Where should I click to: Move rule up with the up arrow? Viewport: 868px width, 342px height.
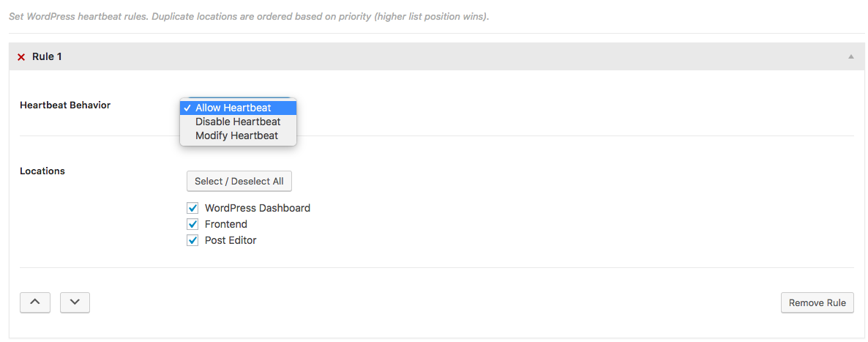[x=35, y=302]
